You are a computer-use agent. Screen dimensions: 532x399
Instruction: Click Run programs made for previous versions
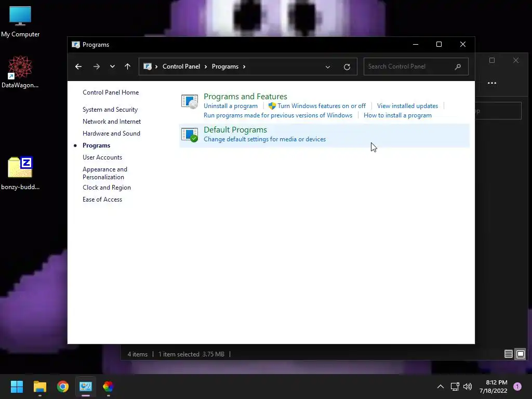[278, 115]
